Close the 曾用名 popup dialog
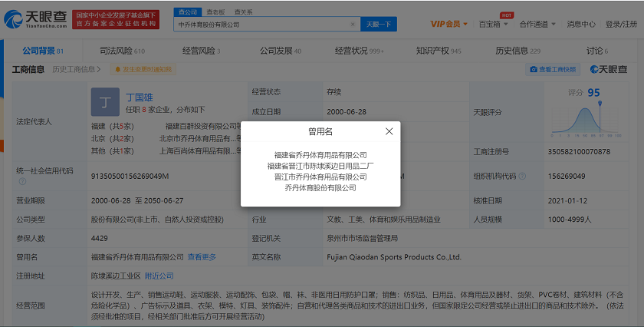 [389, 131]
